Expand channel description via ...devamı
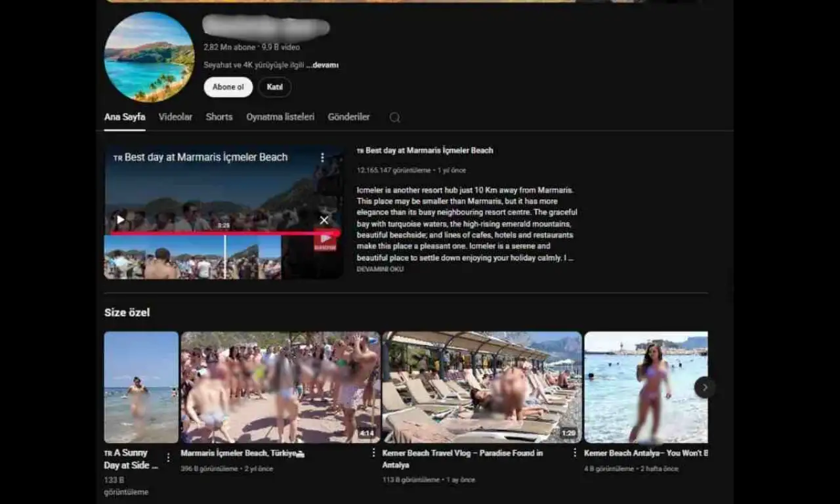This screenshot has height=504, width=840. pos(322,65)
